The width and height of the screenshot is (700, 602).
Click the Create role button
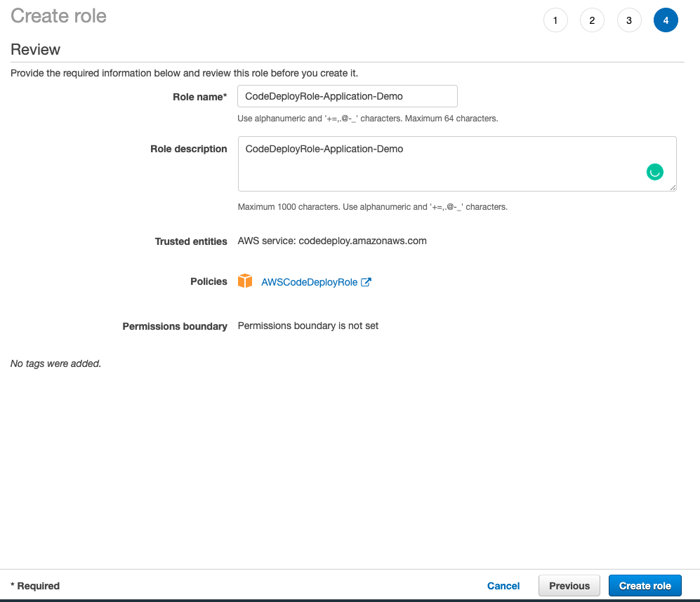tap(645, 586)
